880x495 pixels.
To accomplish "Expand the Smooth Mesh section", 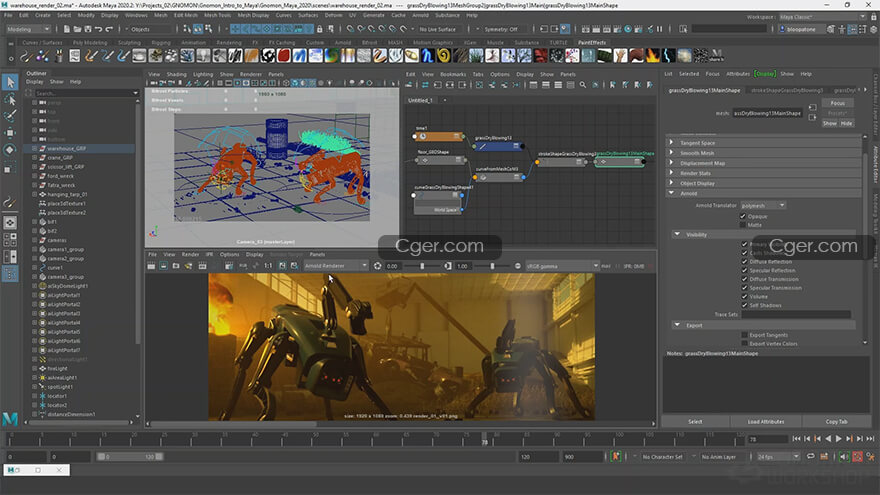I will (764, 153).
